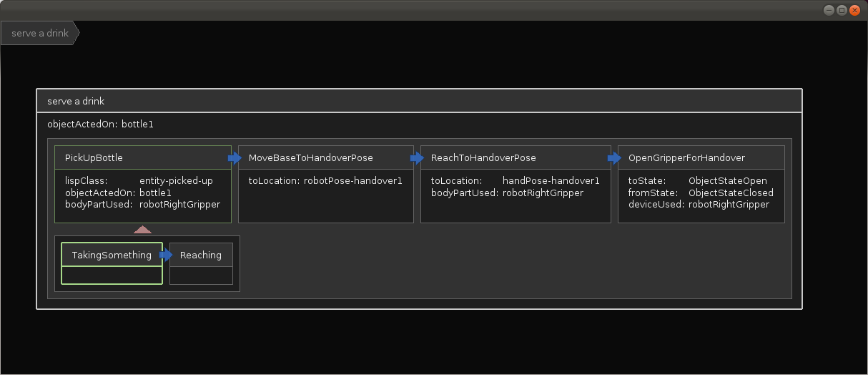Click the arrow leading into OpenGripperForHandover
Image resolution: width=868 pixels, height=375 pixels.
(x=615, y=158)
